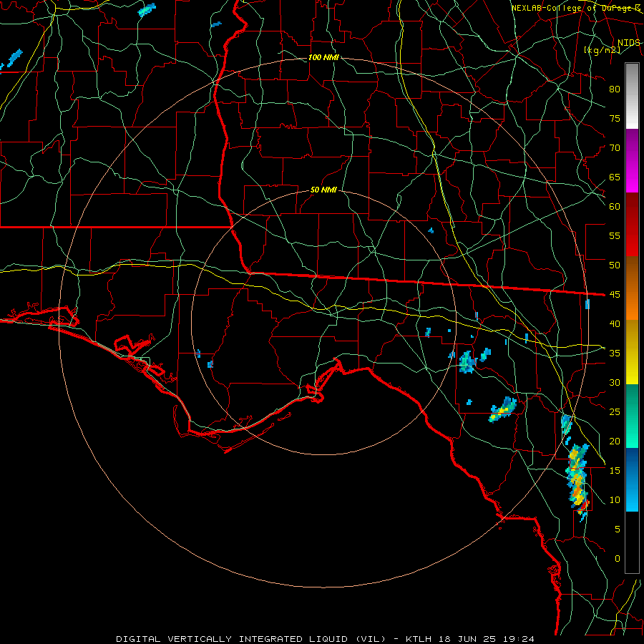The height and width of the screenshot is (644, 644).
Task: Click the tall orange-red storm cell echo
Action: click(x=577, y=482)
